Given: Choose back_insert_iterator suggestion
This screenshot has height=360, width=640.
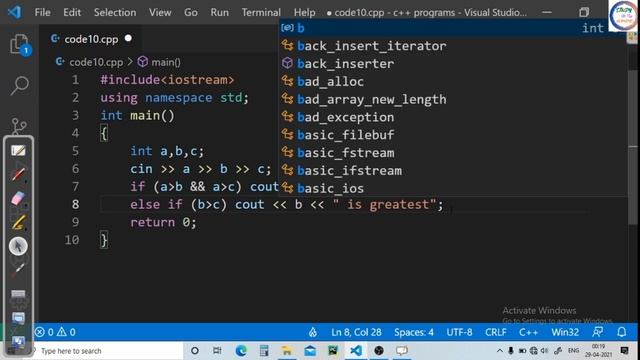Looking at the screenshot, I should 453,46.
